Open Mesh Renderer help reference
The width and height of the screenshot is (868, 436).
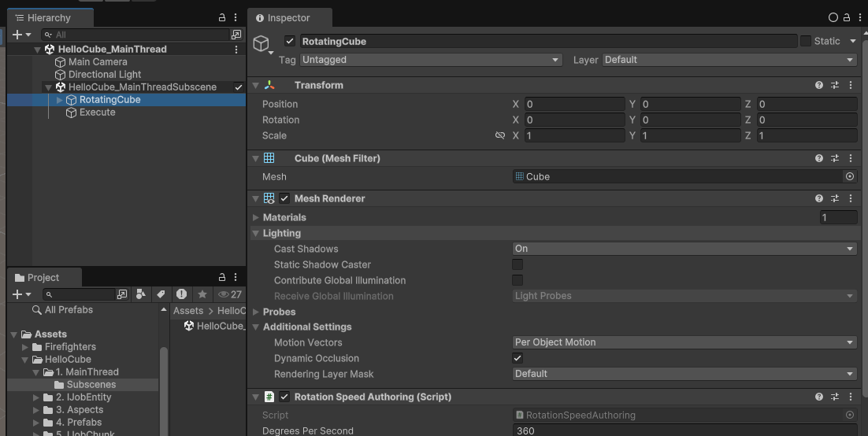click(818, 198)
